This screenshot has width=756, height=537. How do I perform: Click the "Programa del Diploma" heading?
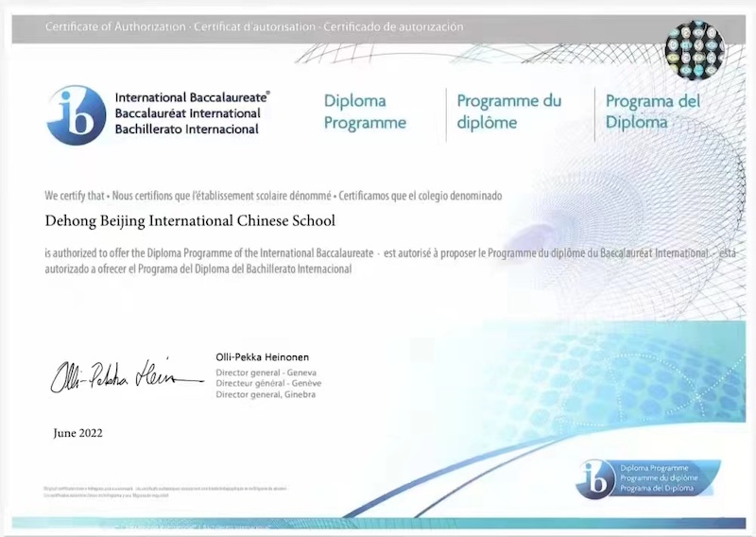[652, 112]
